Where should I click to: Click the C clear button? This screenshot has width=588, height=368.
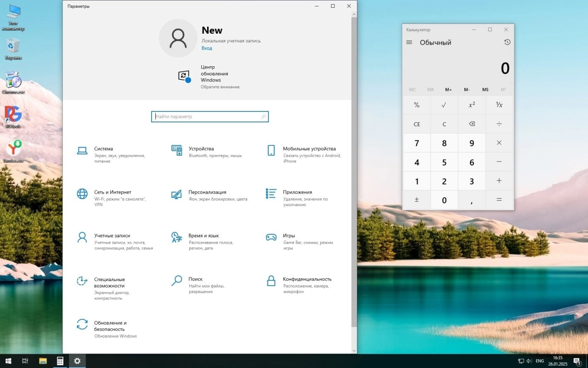[x=444, y=124]
